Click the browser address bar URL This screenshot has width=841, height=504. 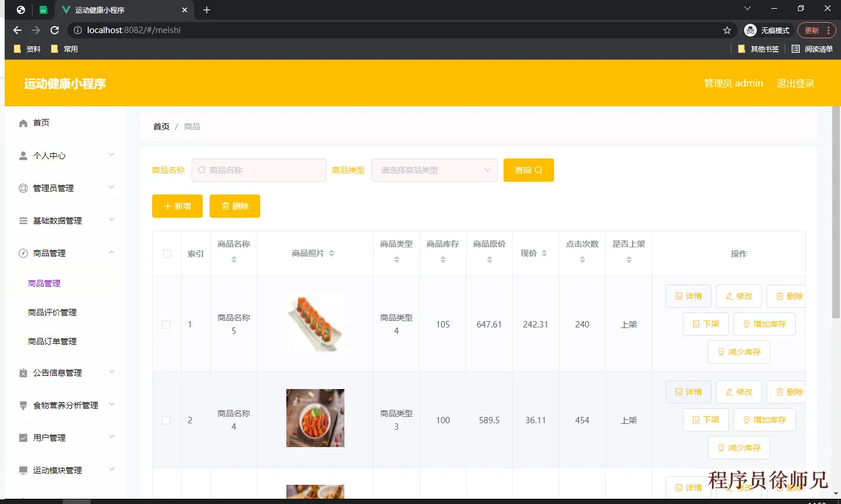134,30
